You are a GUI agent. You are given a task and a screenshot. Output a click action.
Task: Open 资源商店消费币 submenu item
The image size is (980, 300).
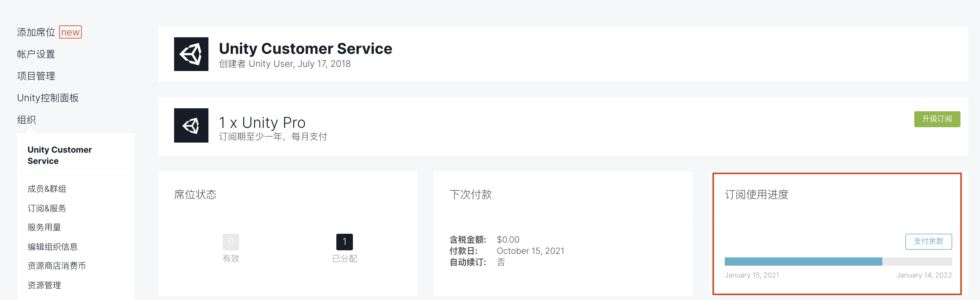click(57, 266)
